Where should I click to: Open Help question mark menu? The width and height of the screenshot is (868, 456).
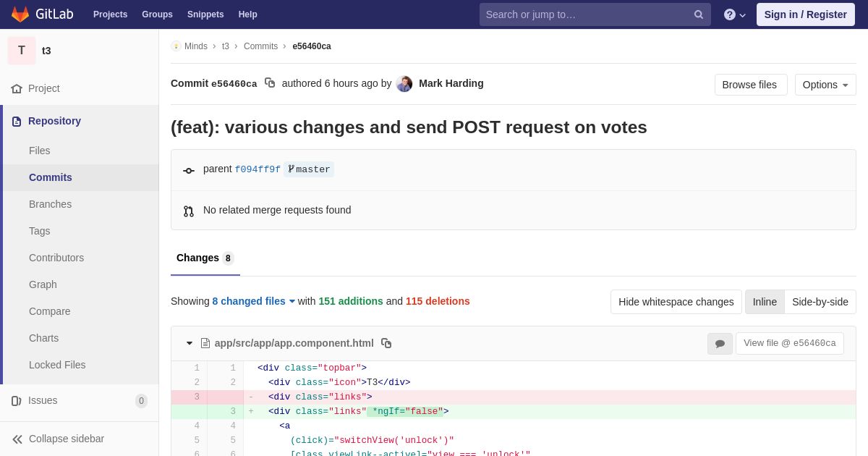[x=735, y=14]
